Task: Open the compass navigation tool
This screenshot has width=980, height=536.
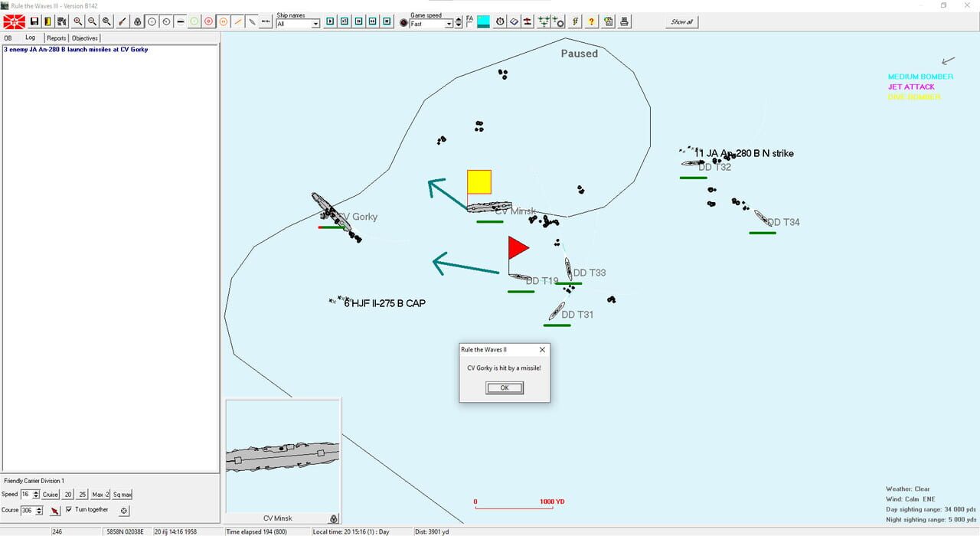Action: tap(499, 21)
